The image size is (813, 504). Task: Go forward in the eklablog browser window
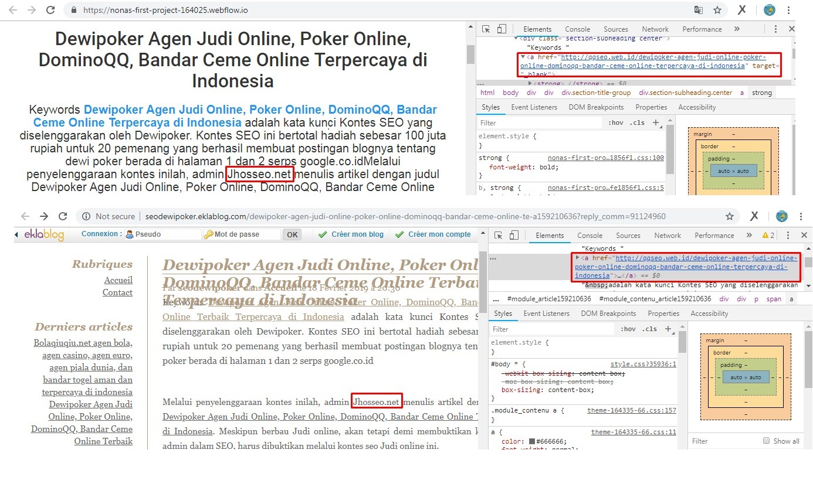pyautogui.click(x=44, y=216)
